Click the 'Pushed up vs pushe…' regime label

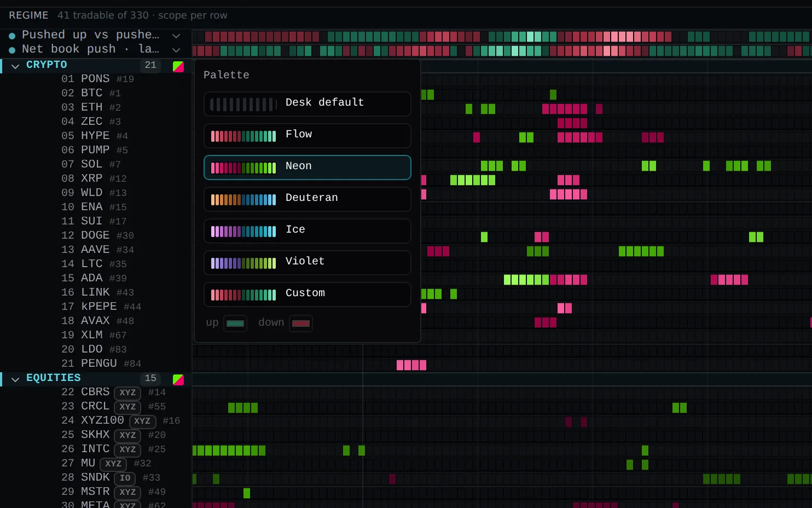coord(91,35)
